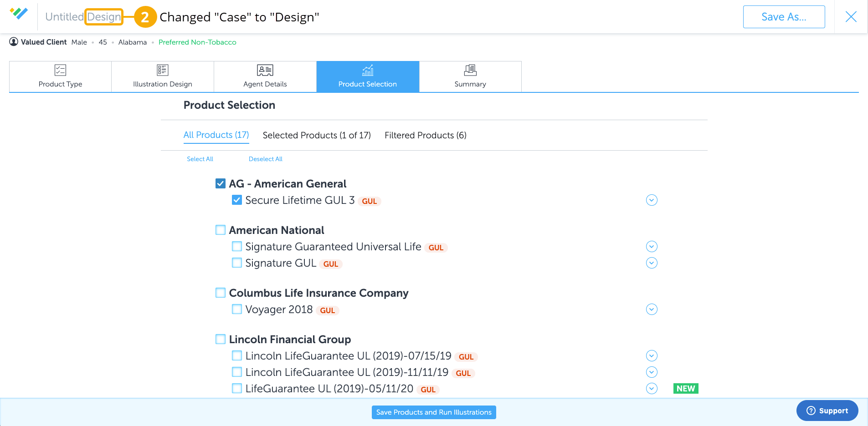Check Columbus Life Insurance Company box
The width and height of the screenshot is (868, 426).
click(221, 293)
